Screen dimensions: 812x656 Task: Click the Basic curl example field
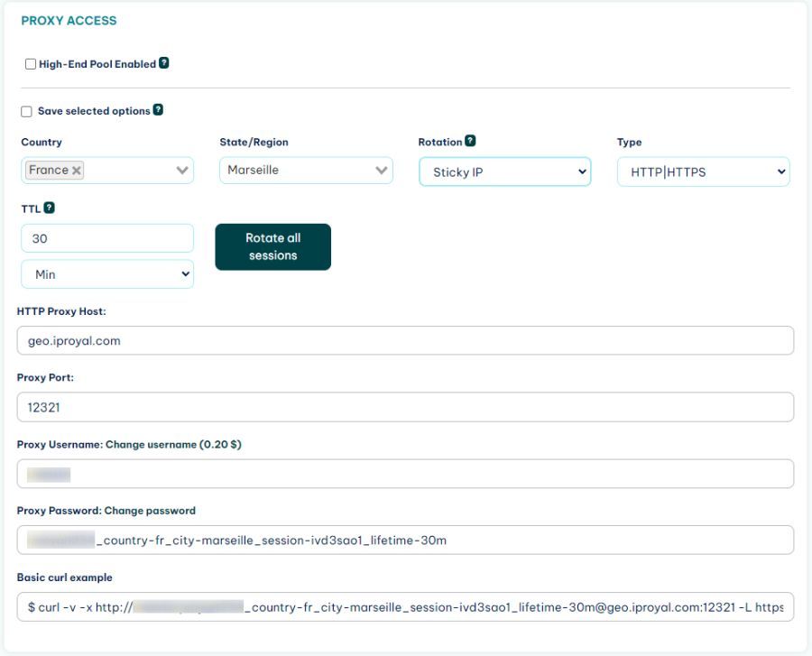[405, 606]
